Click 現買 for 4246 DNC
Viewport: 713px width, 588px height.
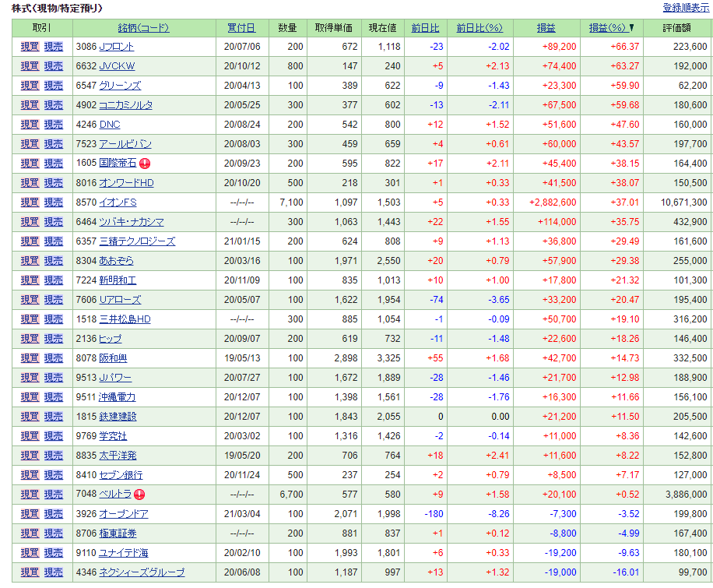[x=30, y=125]
